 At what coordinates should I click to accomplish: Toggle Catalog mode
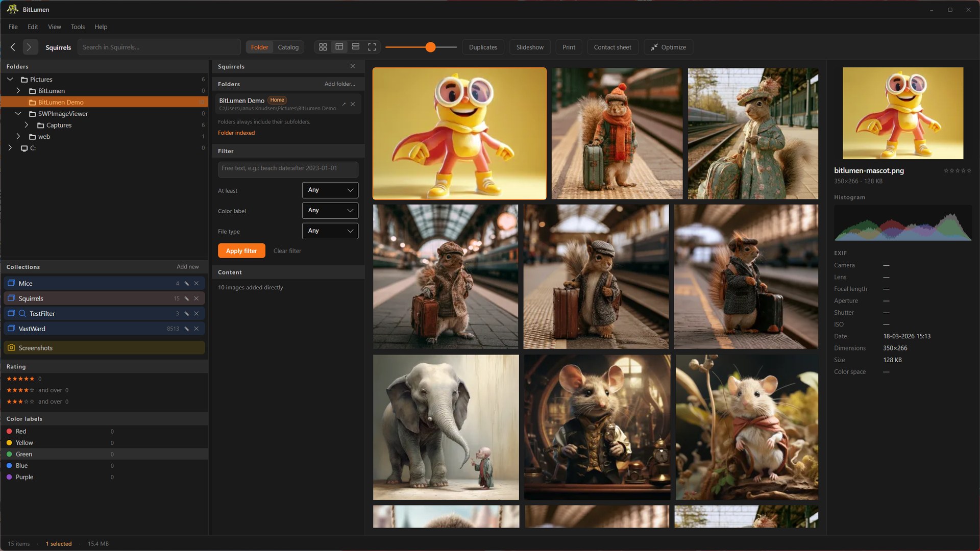point(288,47)
